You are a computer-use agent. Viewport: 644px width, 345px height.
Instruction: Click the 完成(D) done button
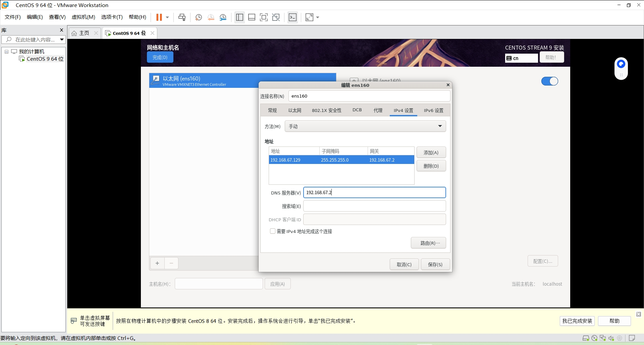pos(160,57)
